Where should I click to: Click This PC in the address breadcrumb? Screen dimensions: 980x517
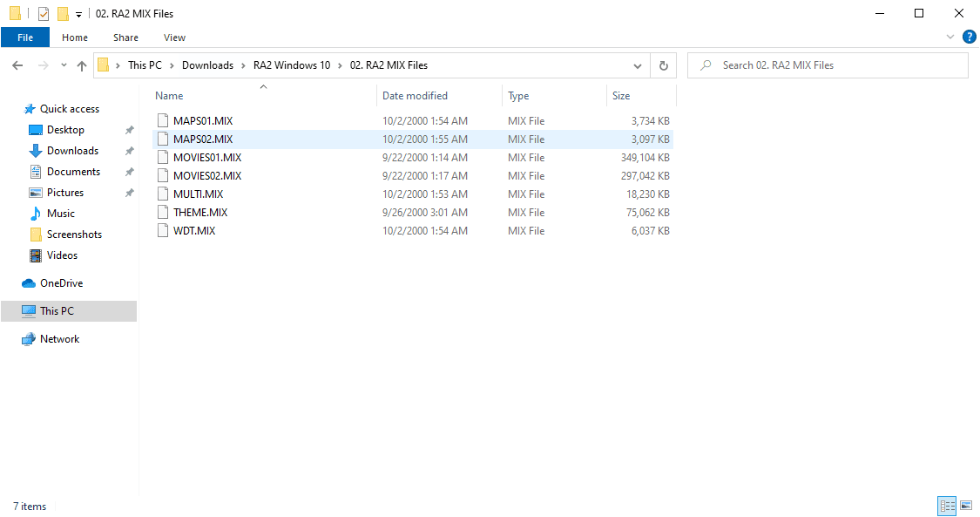(145, 65)
